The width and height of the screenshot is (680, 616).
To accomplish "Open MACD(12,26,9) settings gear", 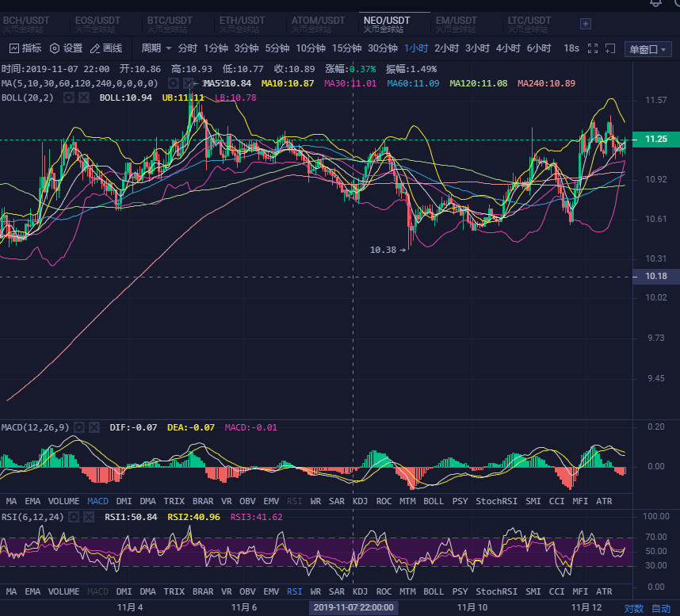I will pyautogui.click(x=79, y=427).
